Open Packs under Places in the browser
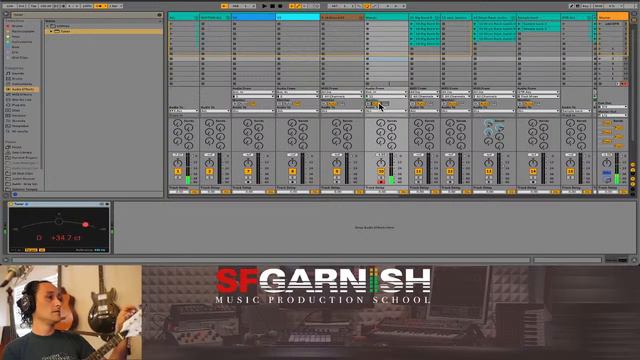This screenshot has height=360, width=640. (16, 147)
